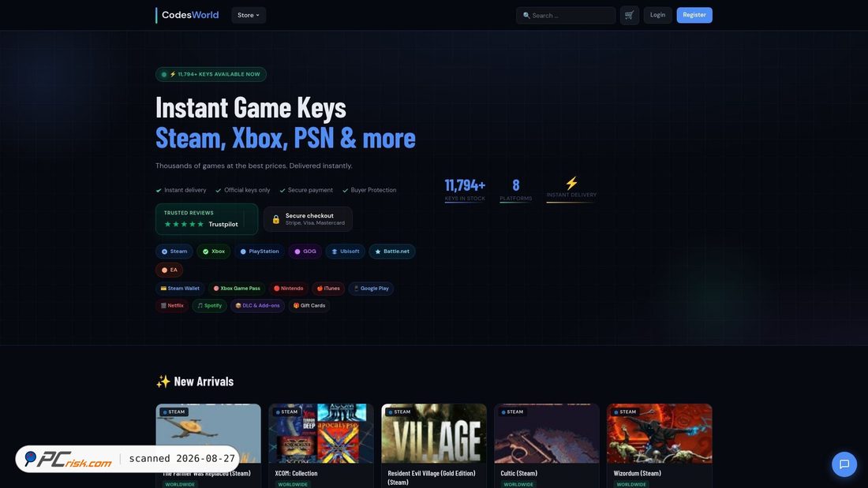Open the Wizordum (Steam) thumbnail

[x=660, y=434]
